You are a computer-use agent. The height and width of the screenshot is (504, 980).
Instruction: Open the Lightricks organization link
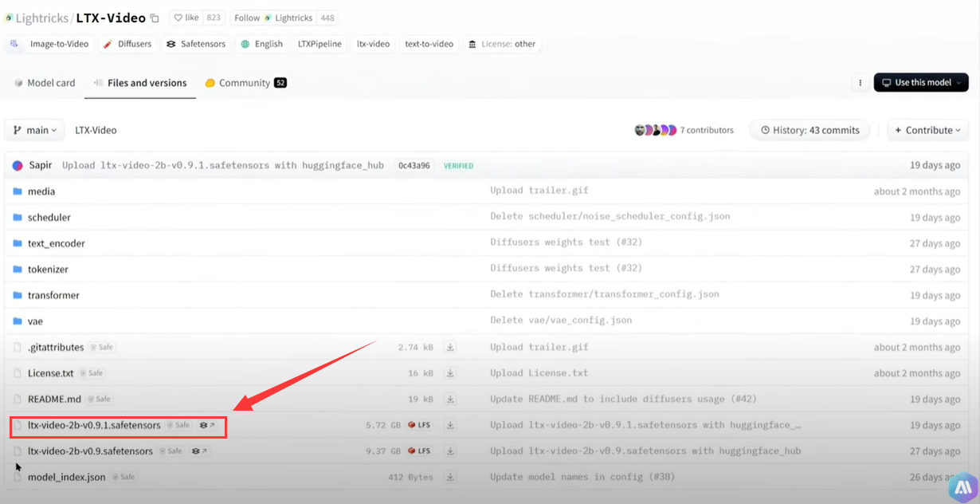42,18
